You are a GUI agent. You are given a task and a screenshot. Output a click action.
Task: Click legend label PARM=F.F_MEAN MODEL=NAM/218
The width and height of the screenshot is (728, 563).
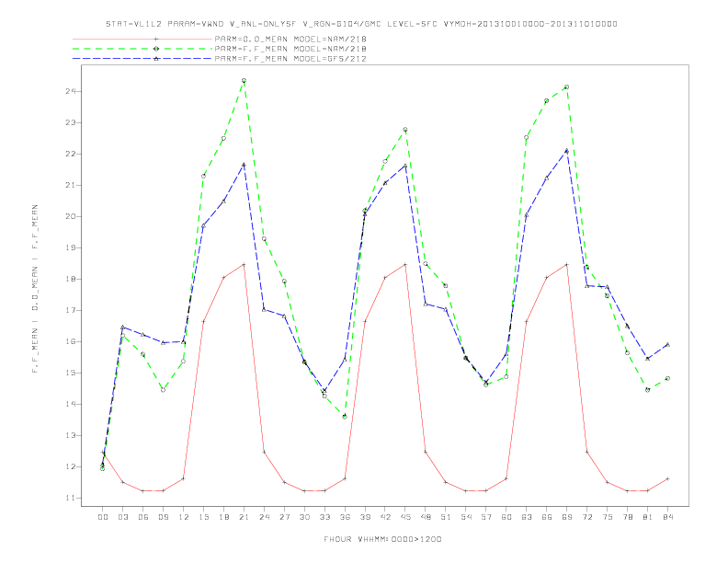(290, 49)
